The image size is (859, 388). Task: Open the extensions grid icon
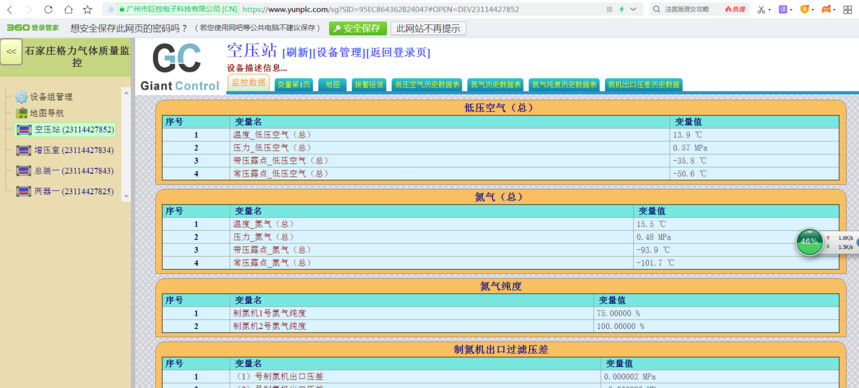847,9
